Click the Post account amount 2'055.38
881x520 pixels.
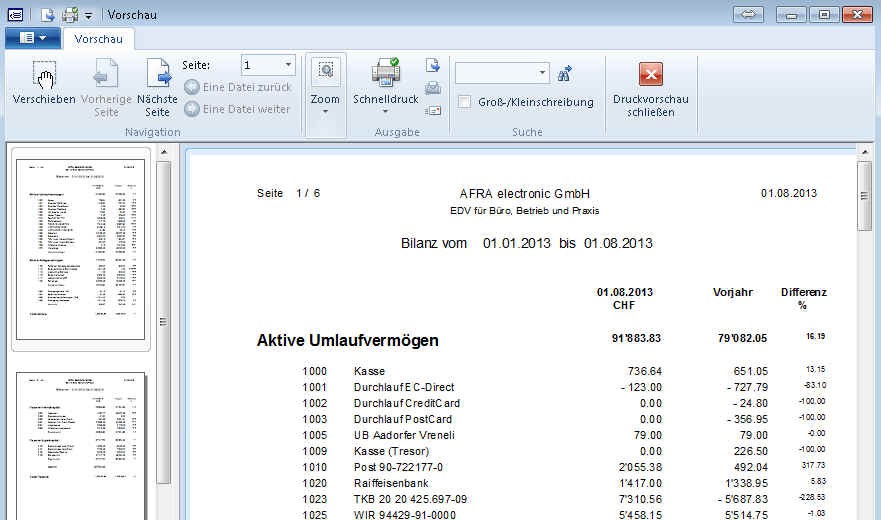(x=641, y=467)
